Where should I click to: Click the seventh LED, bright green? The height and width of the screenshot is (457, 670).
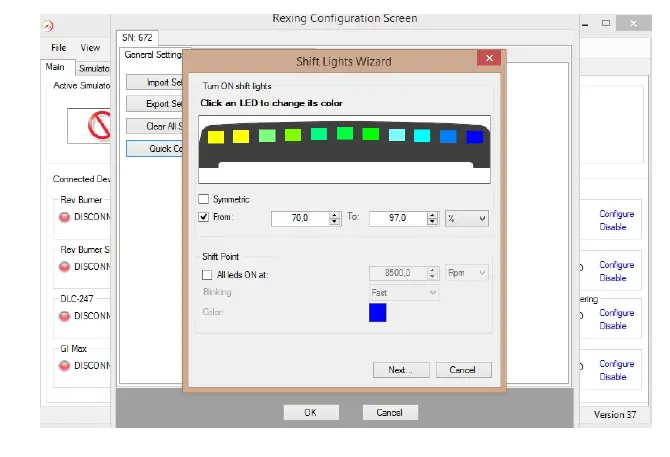pos(370,134)
